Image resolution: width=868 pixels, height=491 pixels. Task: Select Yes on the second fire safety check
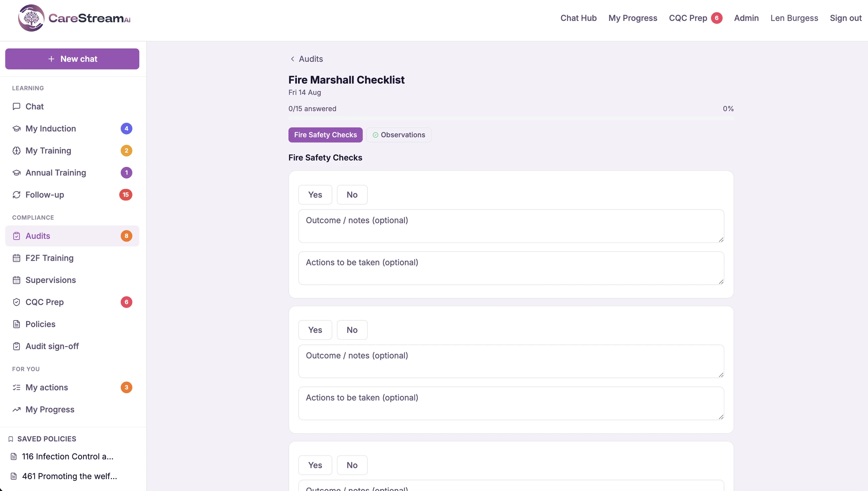coord(315,330)
